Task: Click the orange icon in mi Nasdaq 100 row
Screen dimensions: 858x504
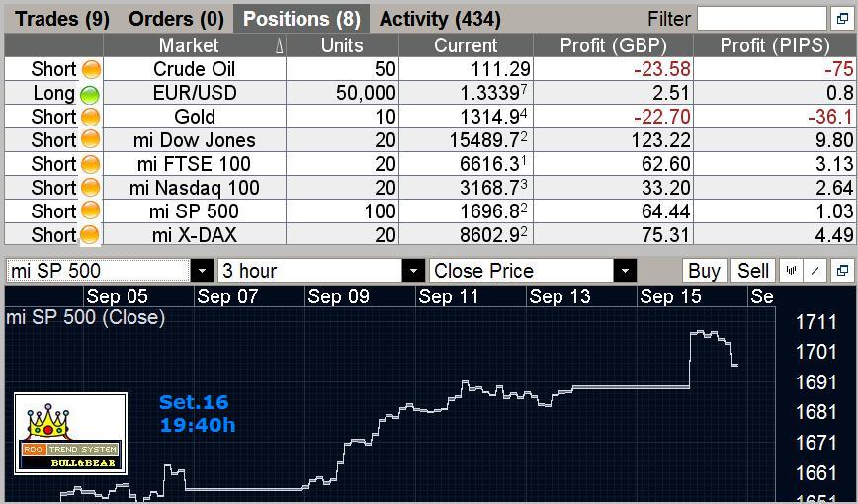Action: click(x=91, y=187)
